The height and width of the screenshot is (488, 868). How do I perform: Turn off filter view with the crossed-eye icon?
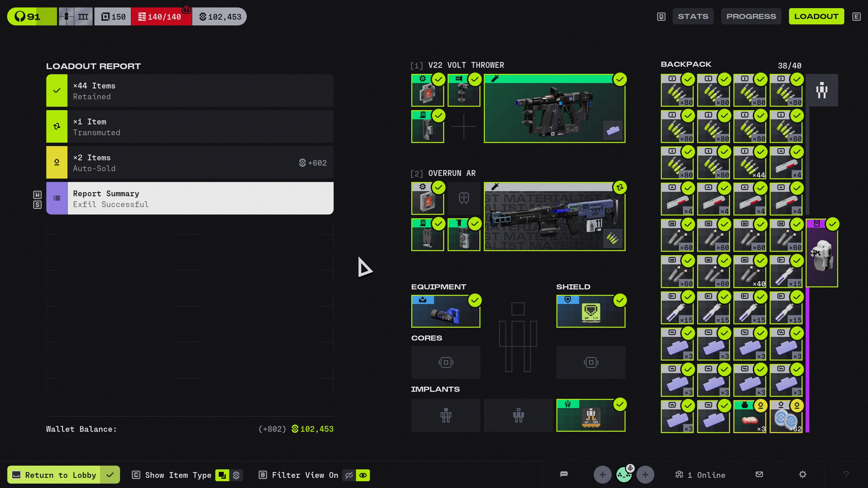[x=349, y=475]
